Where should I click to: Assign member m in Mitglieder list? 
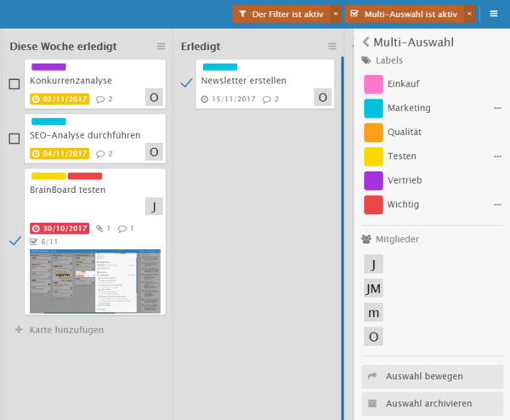click(373, 312)
